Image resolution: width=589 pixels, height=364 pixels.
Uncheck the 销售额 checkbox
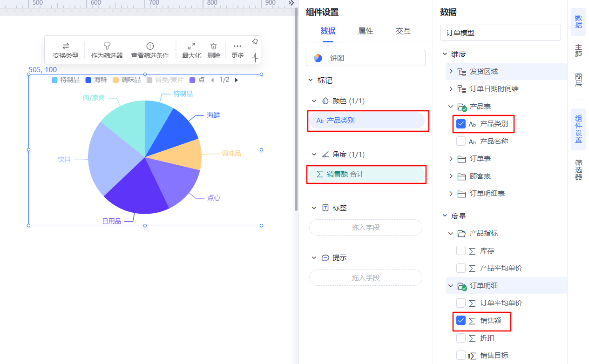(461, 320)
